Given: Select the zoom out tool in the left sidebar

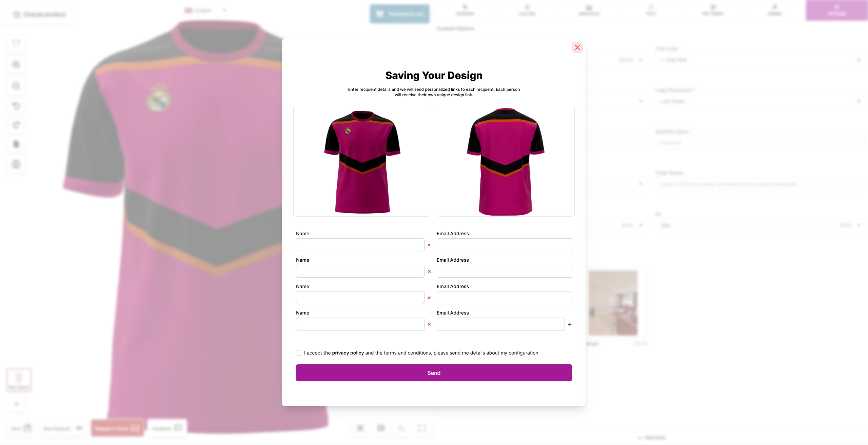Looking at the screenshot, I should click(x=16, y=86).
